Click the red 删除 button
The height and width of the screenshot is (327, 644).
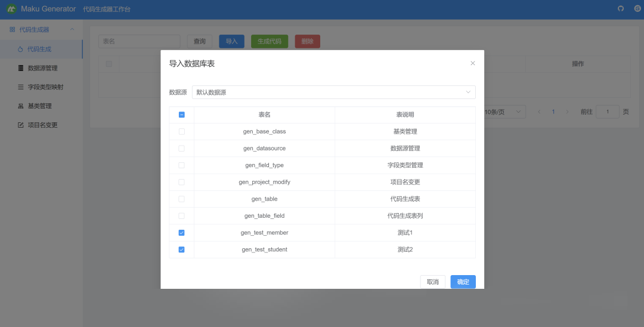coord(307,42)
